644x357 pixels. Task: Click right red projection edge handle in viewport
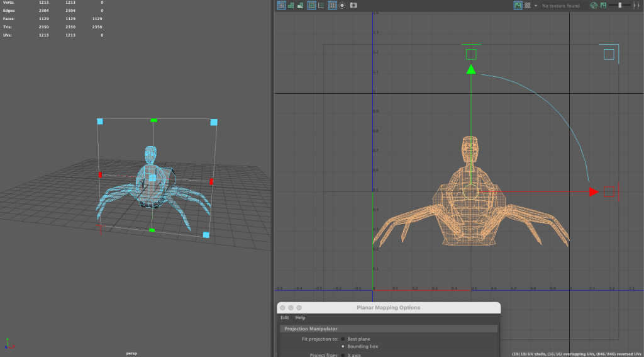[x=211, y=181]
